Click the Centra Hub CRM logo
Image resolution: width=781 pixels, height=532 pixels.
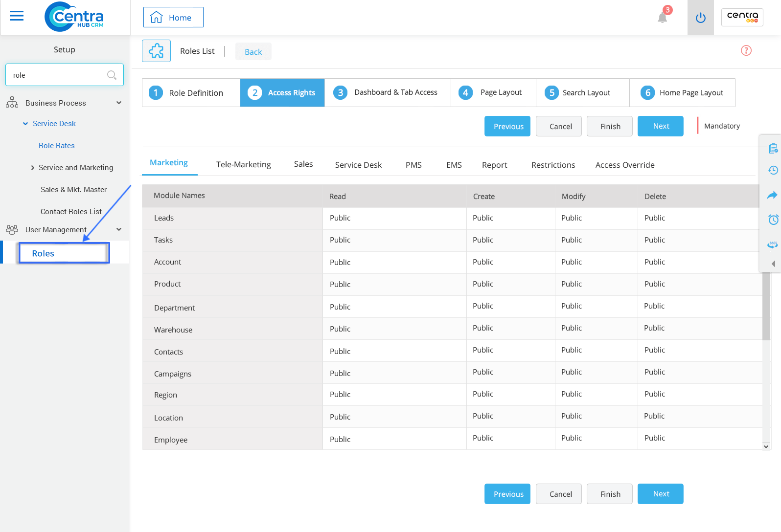[x=74, y=17]
